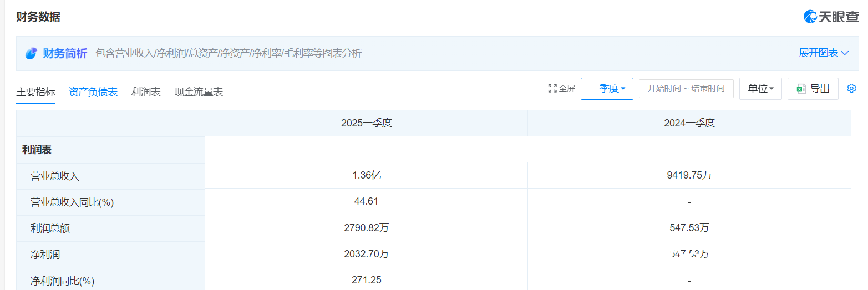868x290 pixels.
Task: Select the 9419.75万 revenue cell
Action: click(x=689, y=175)
